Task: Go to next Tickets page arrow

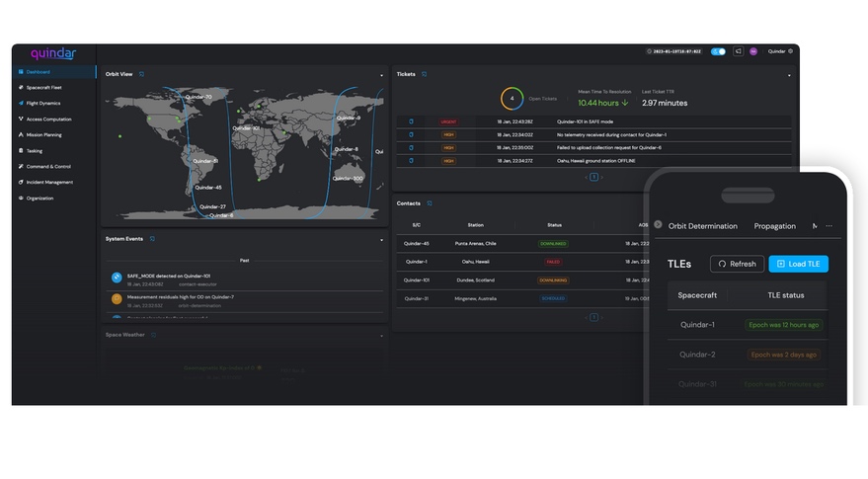Action: click(x=602, y=177)
